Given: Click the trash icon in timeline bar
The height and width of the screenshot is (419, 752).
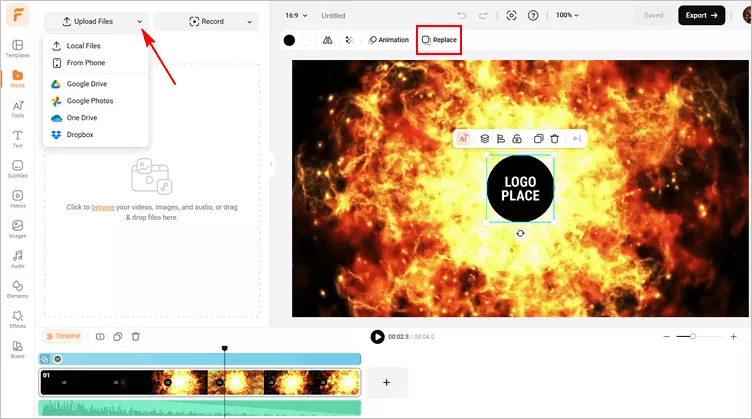Looking at the screenshot, I should (x=136, y=337).
